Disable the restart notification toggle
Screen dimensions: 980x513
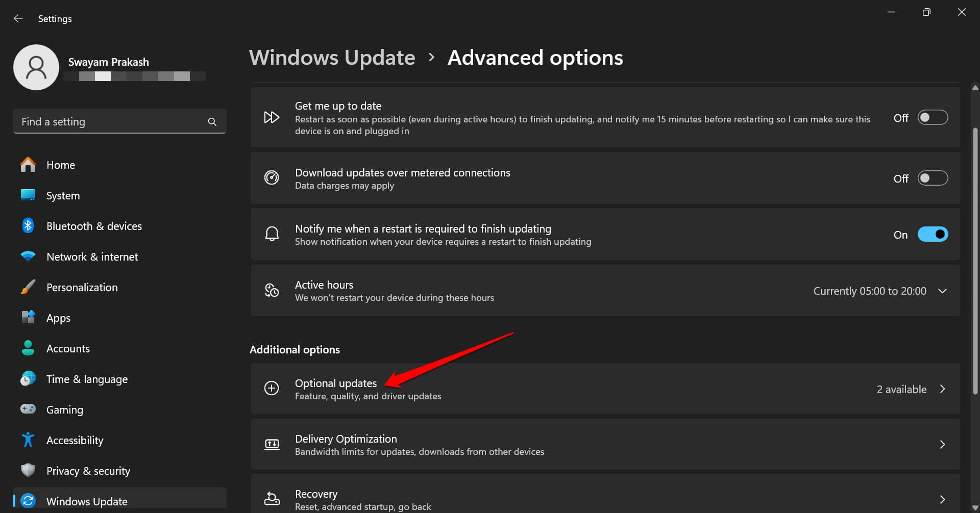(933, 235)
